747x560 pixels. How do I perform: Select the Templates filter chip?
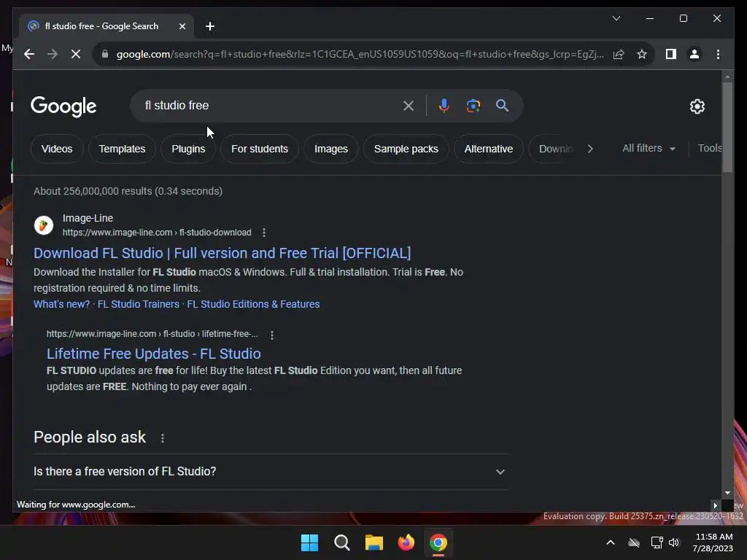(x=122, y=149)
